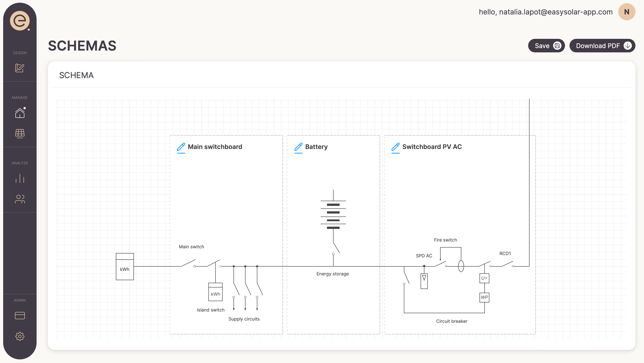Save the current schema
The image size is (644, 363).
[546, 46]
